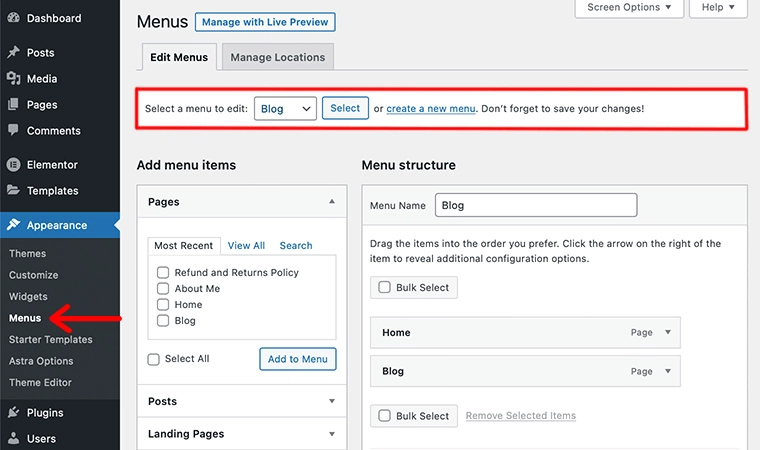Screen dimensions: 760x450
Task: Check the Refund and Returns Policy page
Action: [x=163, y=273]
